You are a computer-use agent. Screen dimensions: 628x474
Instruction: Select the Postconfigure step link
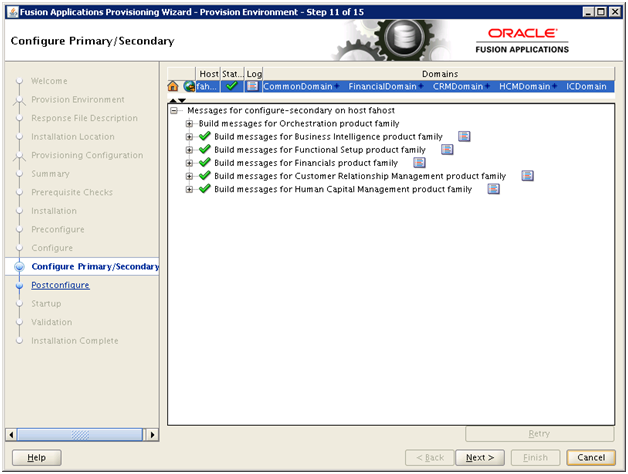60,285
